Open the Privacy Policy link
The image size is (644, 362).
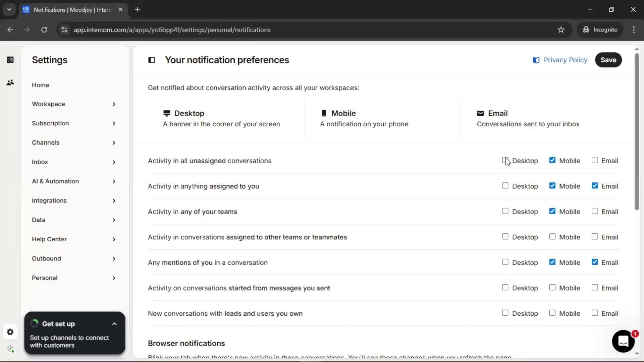[565, 60]
